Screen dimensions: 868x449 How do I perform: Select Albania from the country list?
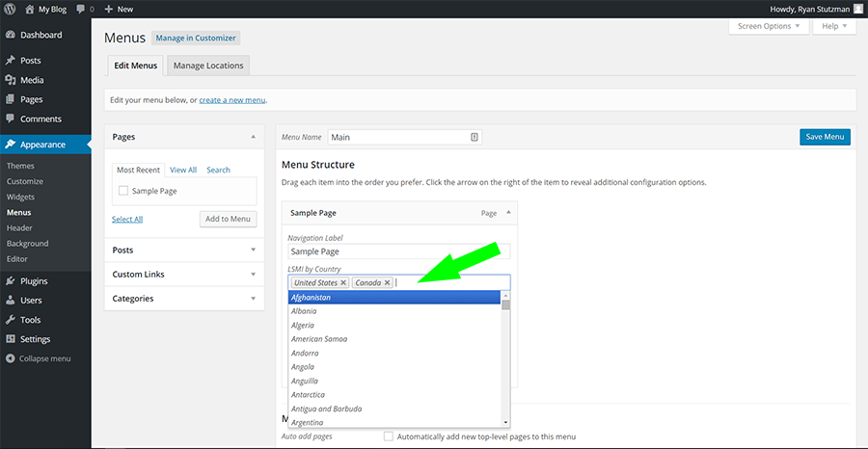pyautogui.click(x=394, y=311)
